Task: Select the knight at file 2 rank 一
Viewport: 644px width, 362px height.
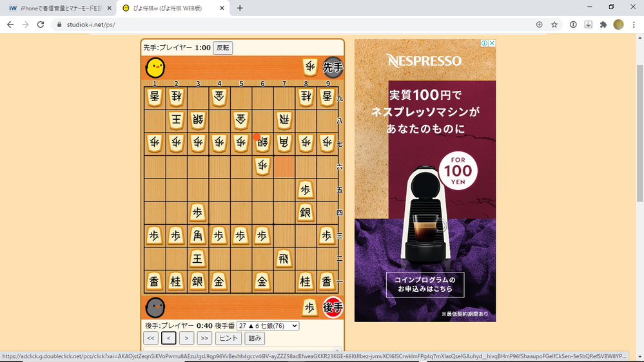Action: click(x=176, y=281)
